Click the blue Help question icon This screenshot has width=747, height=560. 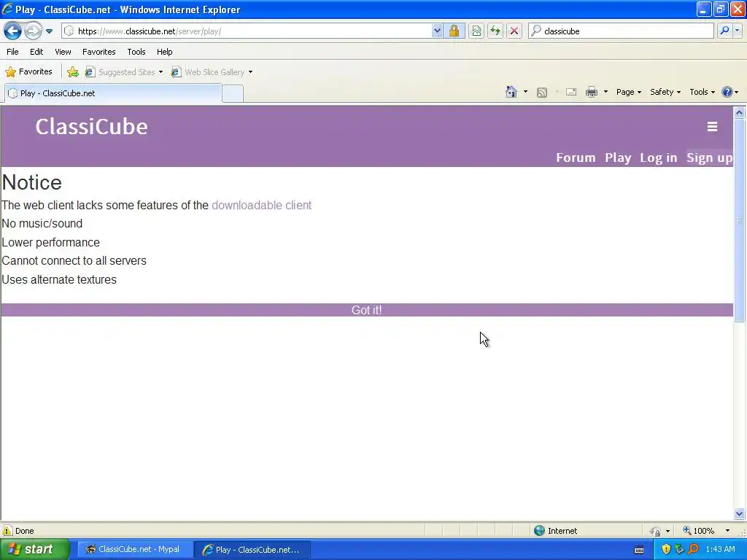[x=727, y=92]
